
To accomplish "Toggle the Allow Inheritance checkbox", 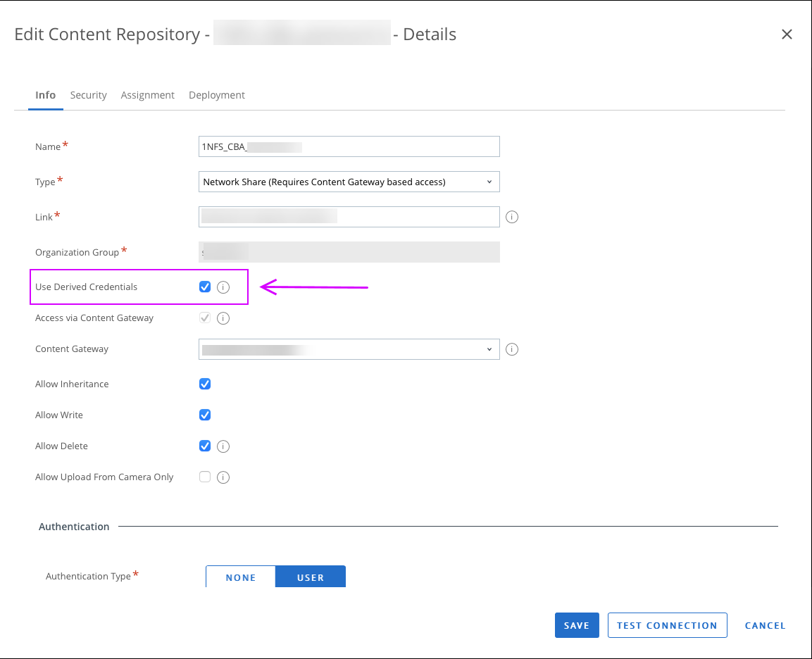I will click(x=205, y=384).
